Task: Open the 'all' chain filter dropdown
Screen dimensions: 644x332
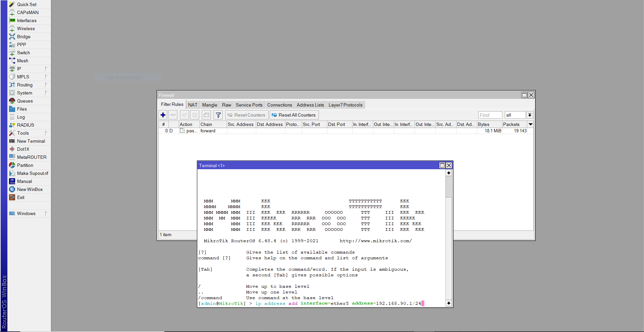Action: click(x=530, y=115)
